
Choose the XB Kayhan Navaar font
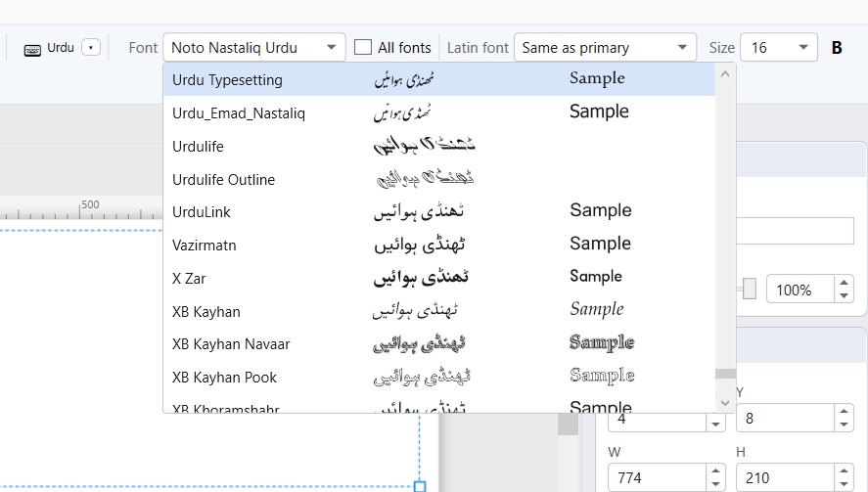[x=439, y=344]
